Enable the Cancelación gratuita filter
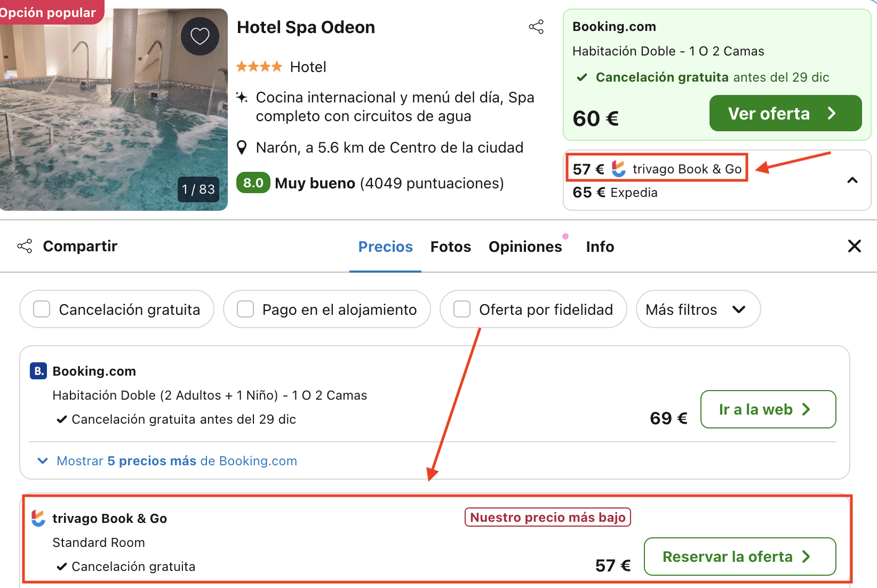This screenshot has width=877, height=588. pos(41,309)
